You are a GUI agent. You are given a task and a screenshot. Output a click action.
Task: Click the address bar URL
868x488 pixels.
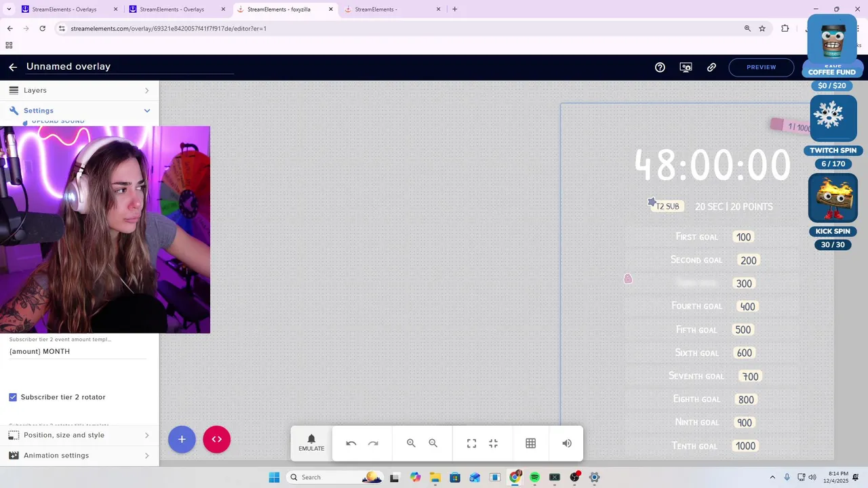click(168, 28)
